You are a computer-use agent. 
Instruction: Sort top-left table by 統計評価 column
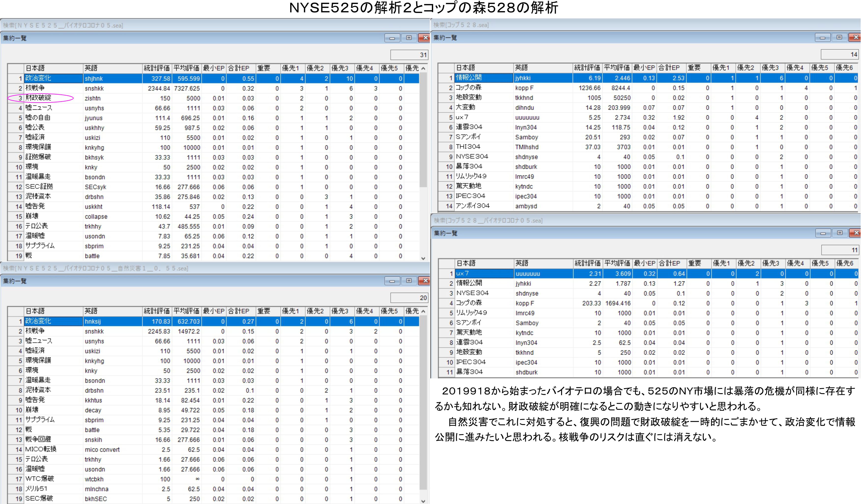(x=157, y=68)
